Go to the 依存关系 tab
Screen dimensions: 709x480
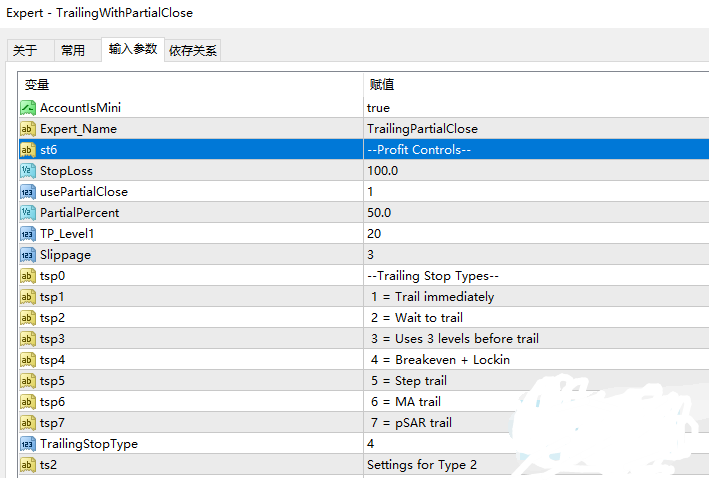193,51
